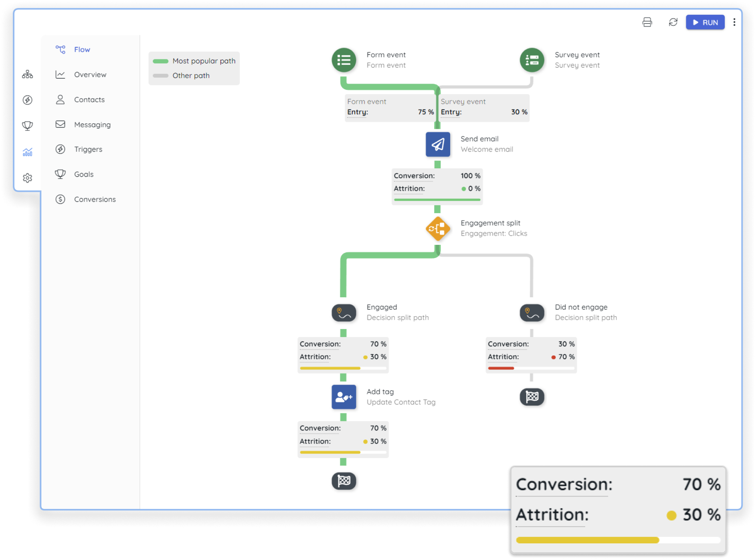756x559 pixels.
Task: Click the Conversions dollar icon
Action: pos(61,199)
